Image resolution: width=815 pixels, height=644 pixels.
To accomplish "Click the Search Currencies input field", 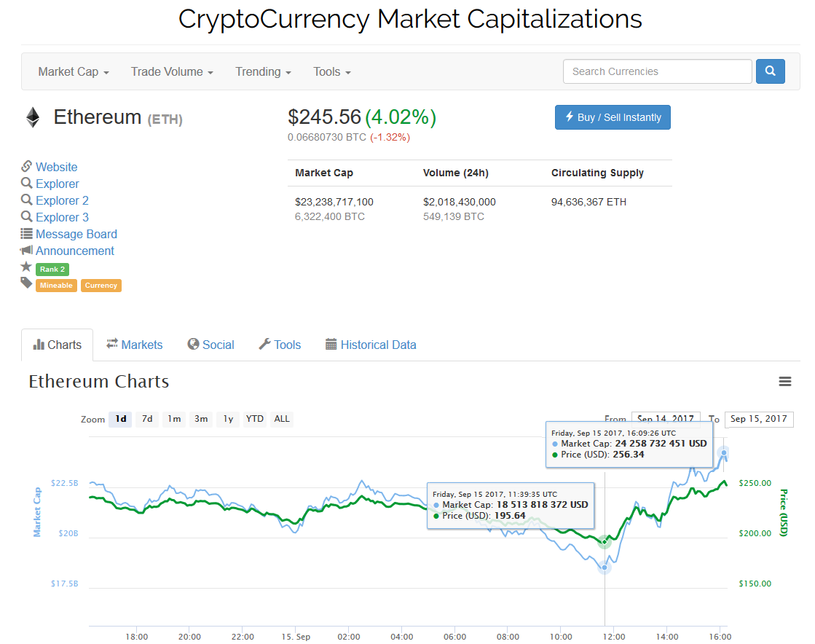I will 657,71.
